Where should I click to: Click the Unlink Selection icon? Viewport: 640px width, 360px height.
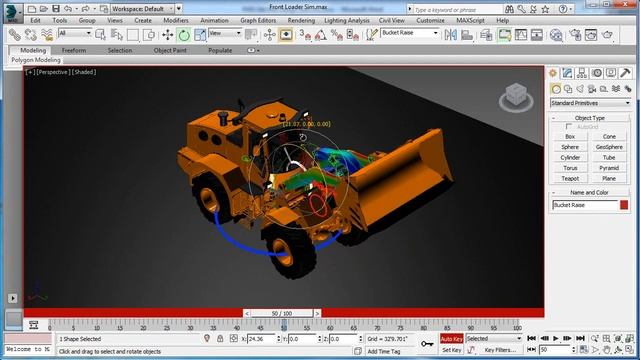click(31, 35)
